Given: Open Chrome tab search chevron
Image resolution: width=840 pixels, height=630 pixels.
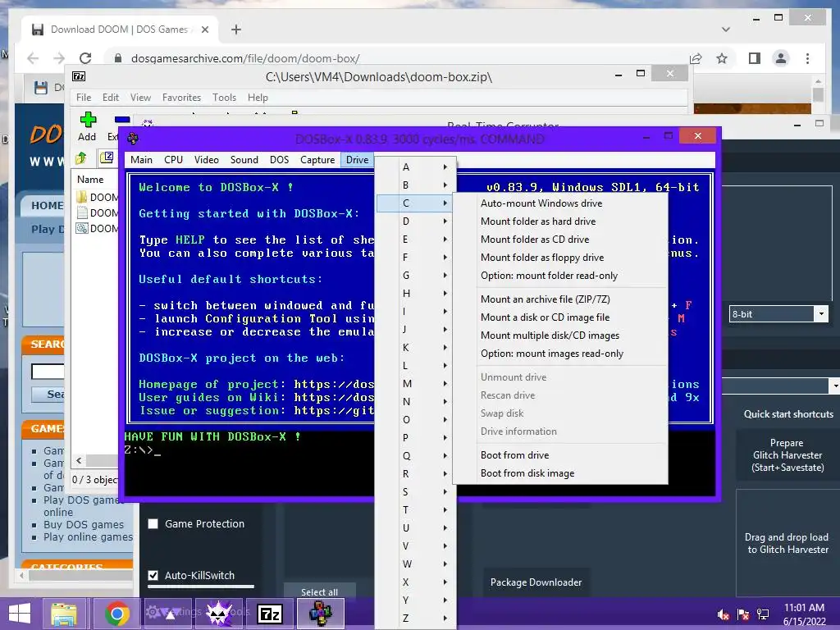Looking at the screenshot, I should (x=726, y=30).
